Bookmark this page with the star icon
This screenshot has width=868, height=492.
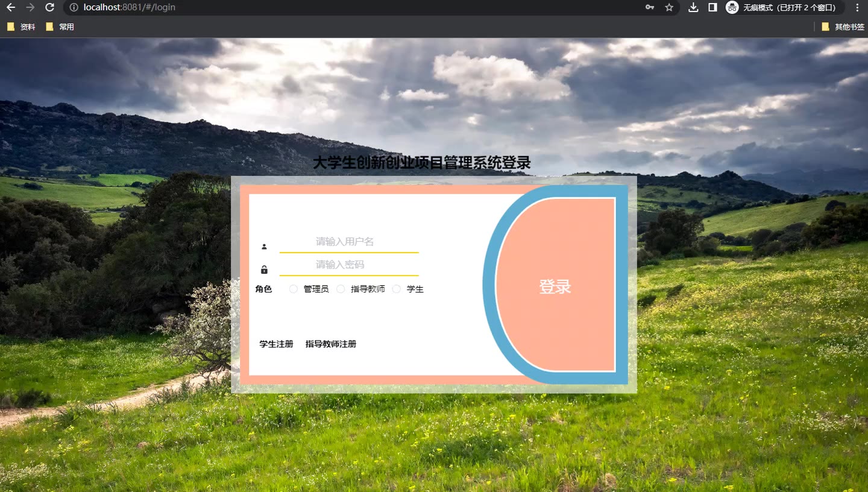pos(669,7)
